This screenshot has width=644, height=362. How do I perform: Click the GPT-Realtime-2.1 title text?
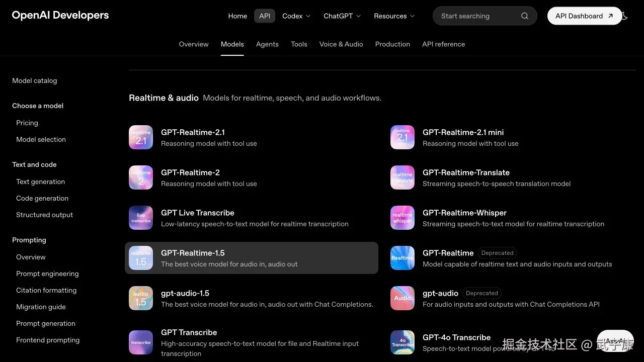[193, 132]
